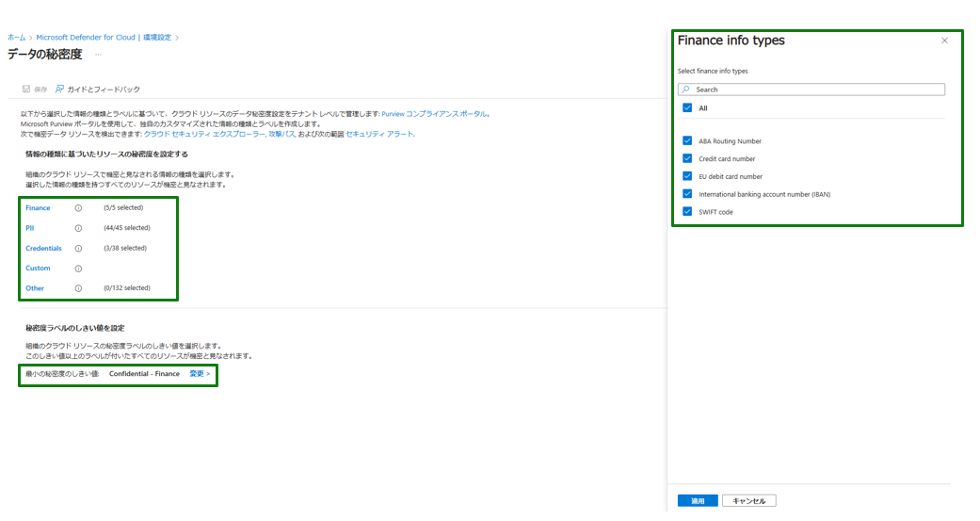Click the info icon next to Other
The width and height of the screenshot is (980, 521).
click(x=78, y=288)
